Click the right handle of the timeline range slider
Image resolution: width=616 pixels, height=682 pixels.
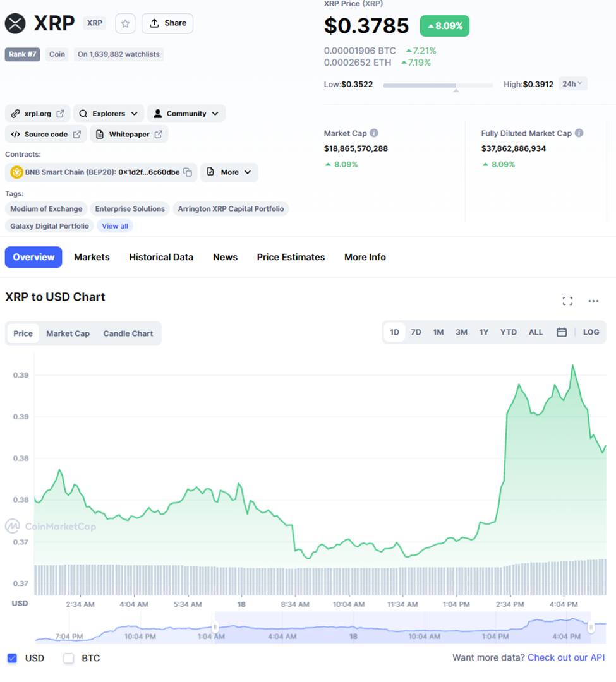tap(591, 627)
